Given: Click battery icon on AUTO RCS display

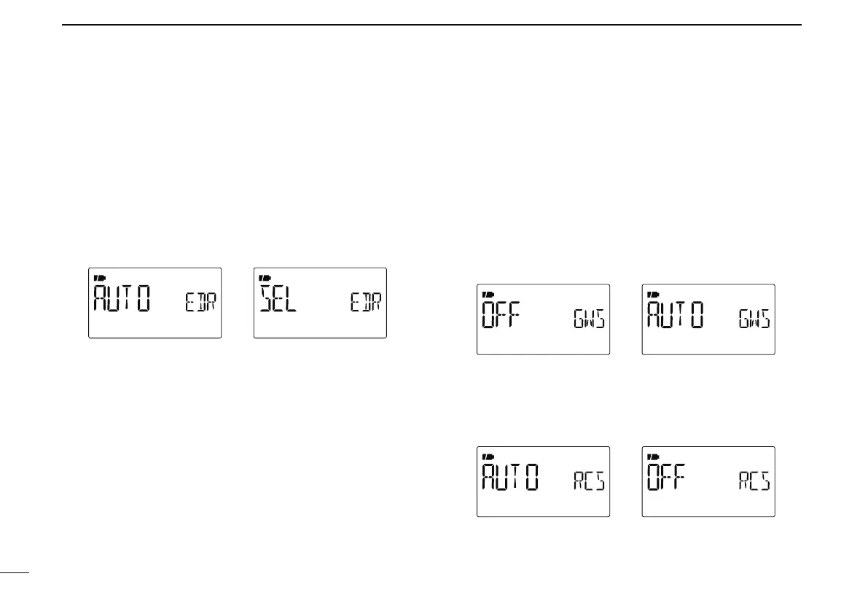Looking at the screenshot, I should pos(487,457).
